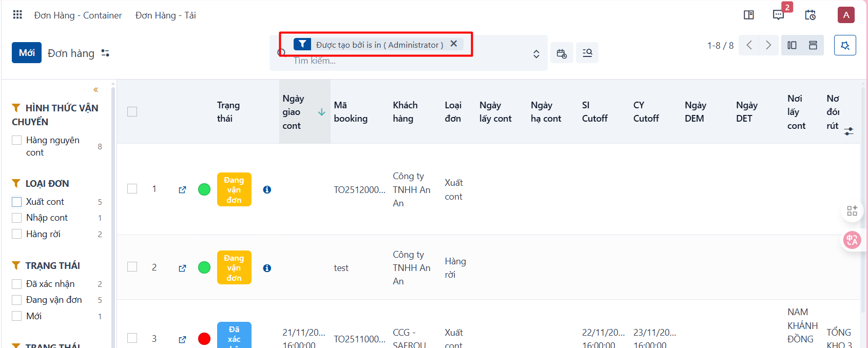Click the floating grid-plus widget button

tap(852, 210)
